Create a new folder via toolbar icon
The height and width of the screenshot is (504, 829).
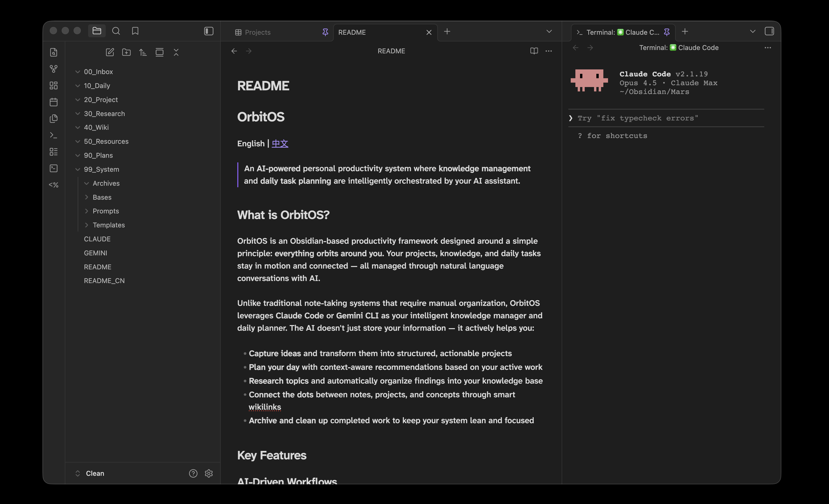(x=126, y=52)
